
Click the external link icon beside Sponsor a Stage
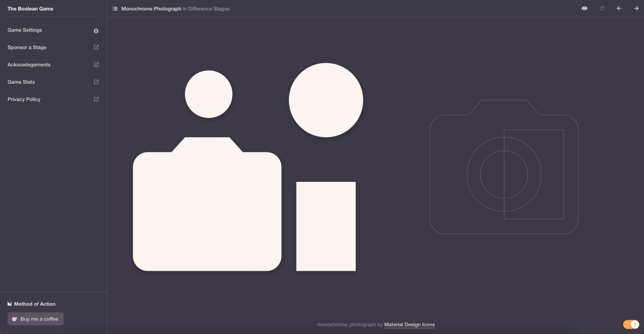(x=96, y=47)
